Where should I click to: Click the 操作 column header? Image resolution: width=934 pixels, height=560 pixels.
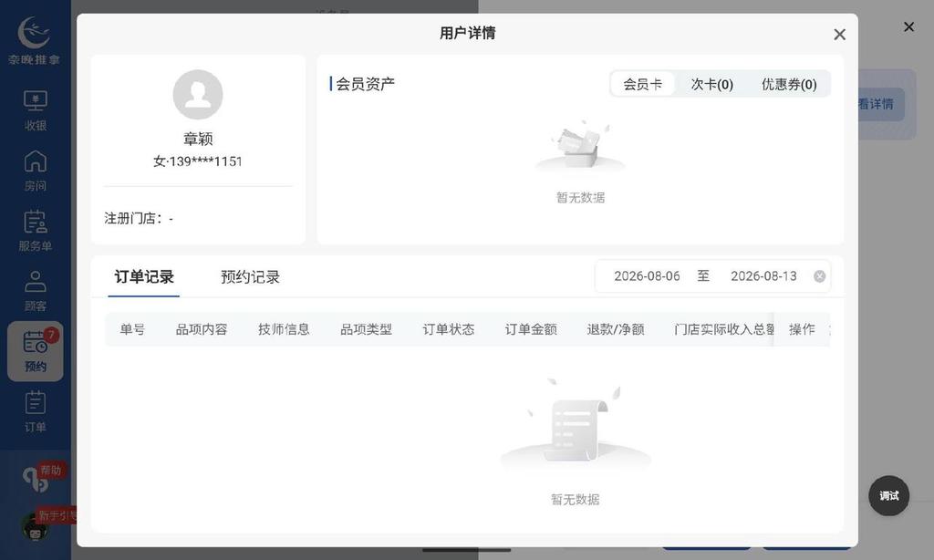click(x=802, y=329)
